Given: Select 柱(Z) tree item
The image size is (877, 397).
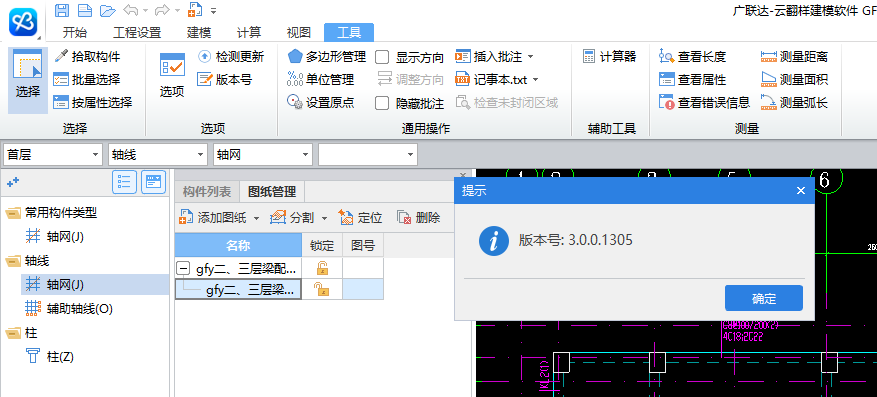Looking at the screenshot, I should tap(49, 357).
